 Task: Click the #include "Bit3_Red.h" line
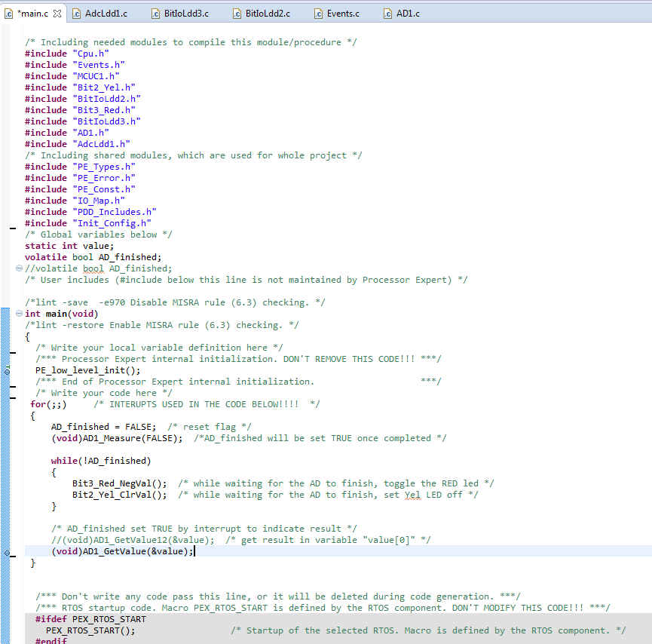(x=80, y=110)
